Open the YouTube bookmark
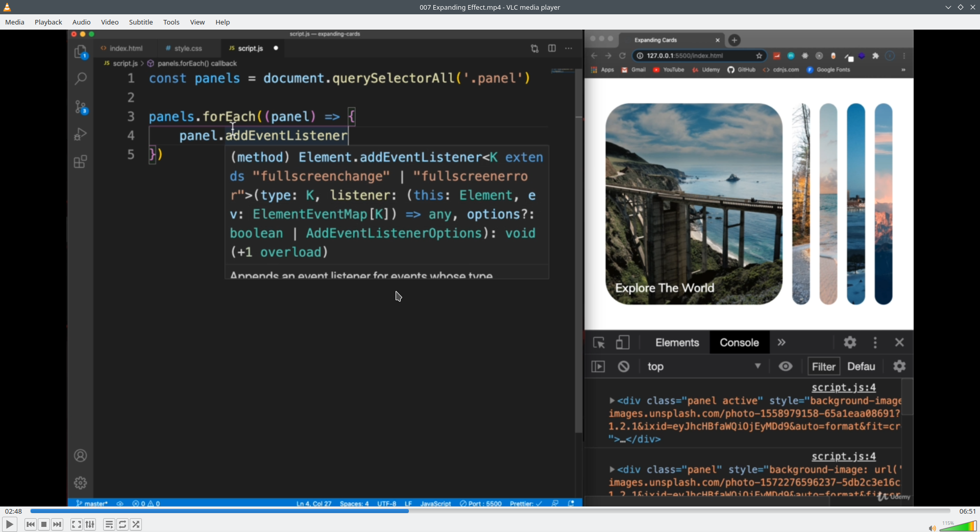980x532 pixels. coord(669,70)
